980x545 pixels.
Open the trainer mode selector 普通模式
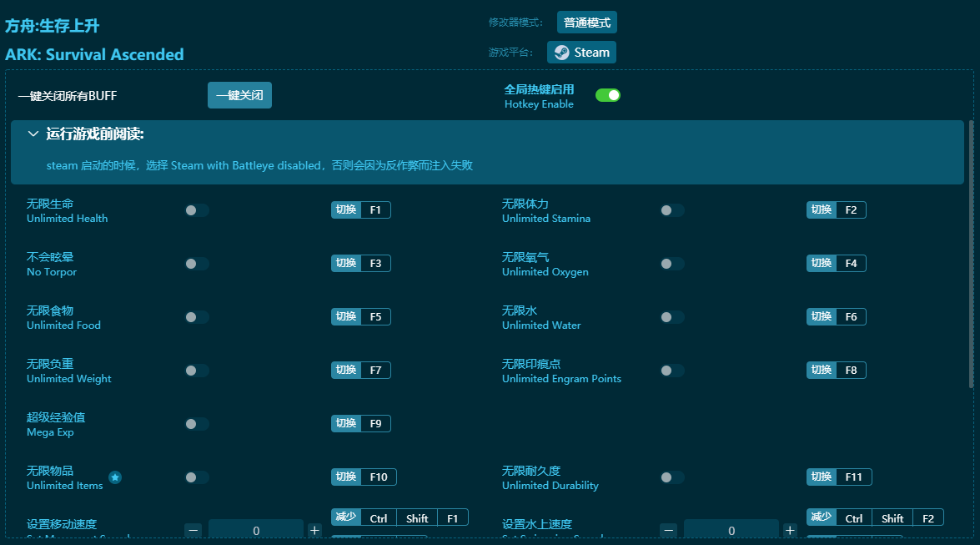pyautogui.click(x=586, y=23)
